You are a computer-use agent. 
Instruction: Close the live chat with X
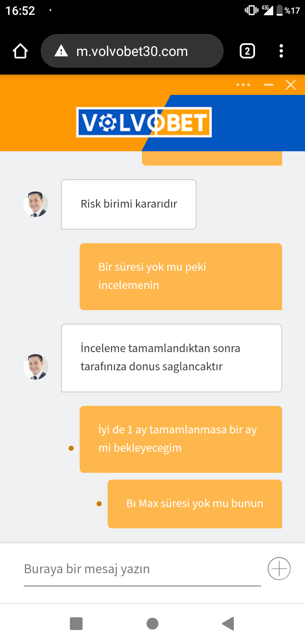click(x=291, y=85)
